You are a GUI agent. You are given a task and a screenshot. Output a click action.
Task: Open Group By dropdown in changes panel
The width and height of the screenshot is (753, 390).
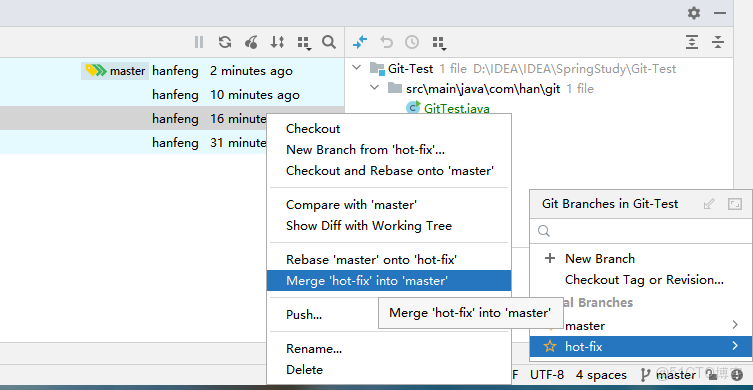(439, 43)
